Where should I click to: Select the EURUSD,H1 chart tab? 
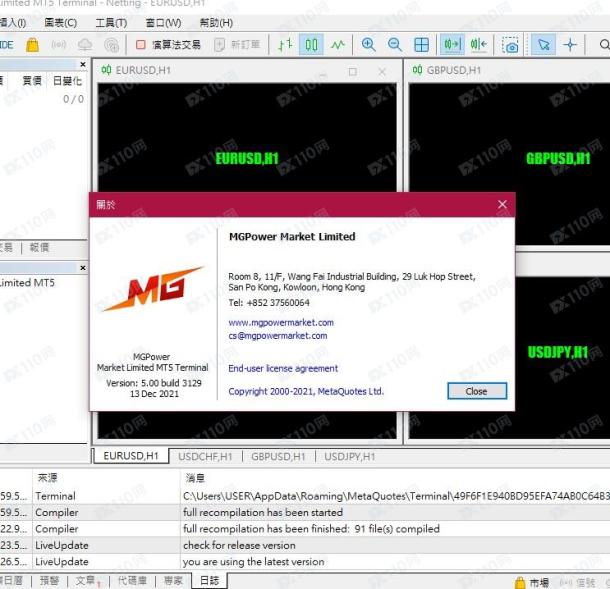(x=131, y=456)
